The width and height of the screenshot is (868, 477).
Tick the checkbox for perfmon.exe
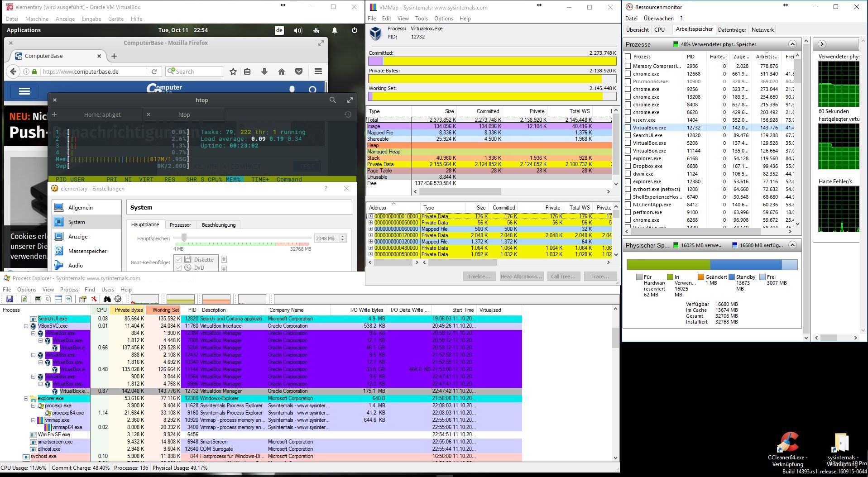[x=628, y=212]
